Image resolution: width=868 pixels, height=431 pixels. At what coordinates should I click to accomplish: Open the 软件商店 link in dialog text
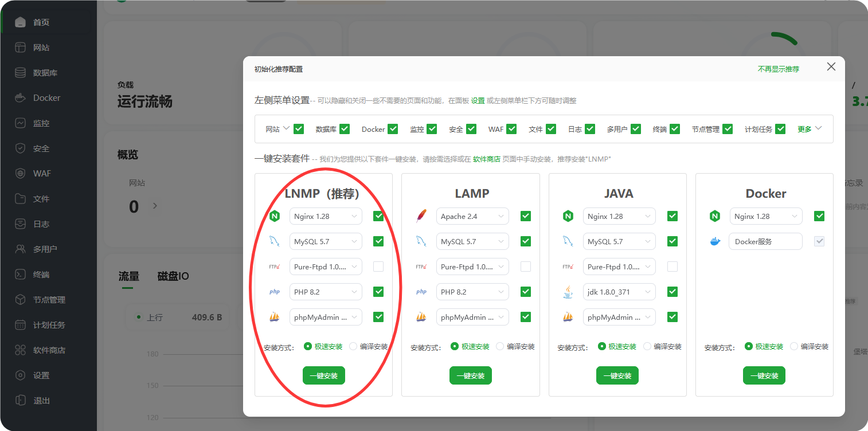pyautogui.click(x=487, y=159)
